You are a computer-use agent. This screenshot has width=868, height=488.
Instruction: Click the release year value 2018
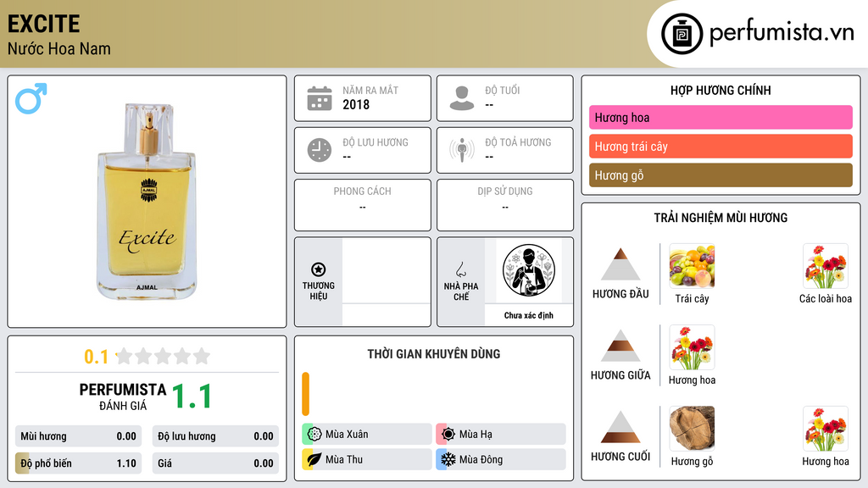(356, 104)
